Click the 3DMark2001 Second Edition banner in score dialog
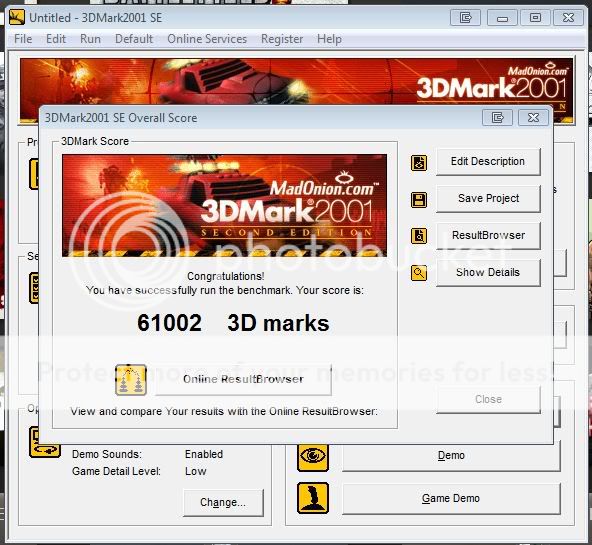This screenshot has height=545, width=592. [x=224, y=206]
